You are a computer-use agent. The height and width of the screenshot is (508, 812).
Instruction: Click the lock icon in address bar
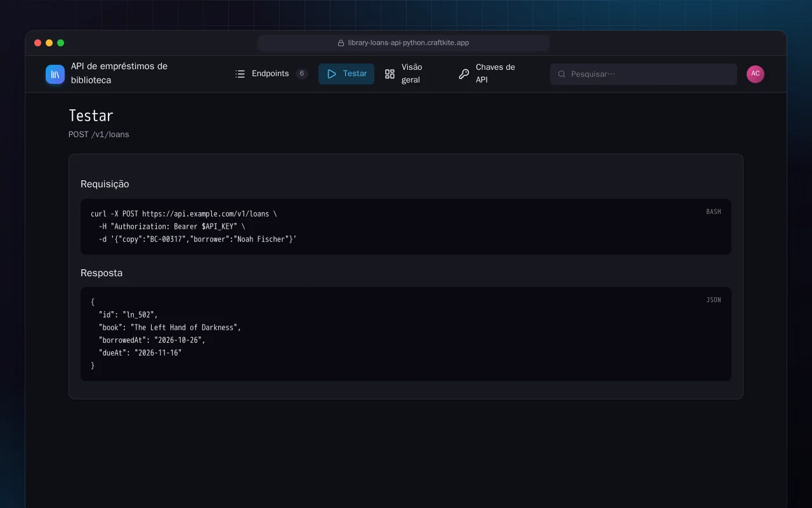[341, 43]
